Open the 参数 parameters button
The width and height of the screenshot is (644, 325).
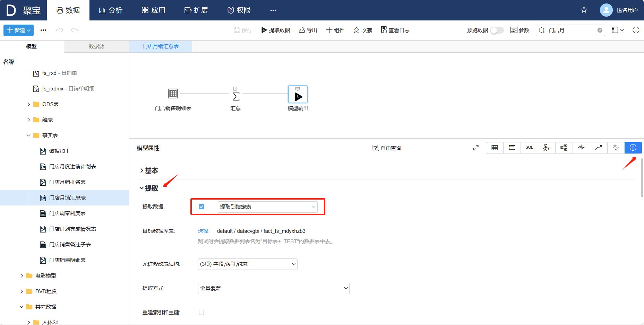point(520,30)
